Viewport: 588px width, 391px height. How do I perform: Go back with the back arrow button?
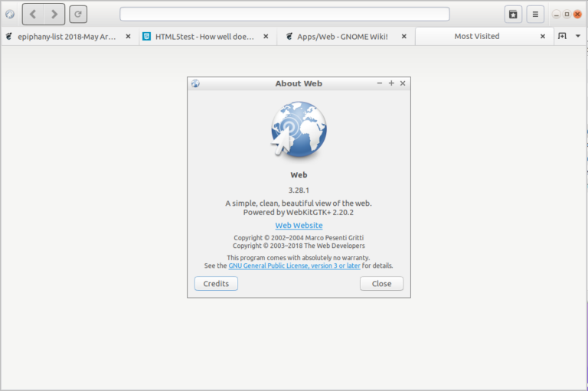coord(33,15)
